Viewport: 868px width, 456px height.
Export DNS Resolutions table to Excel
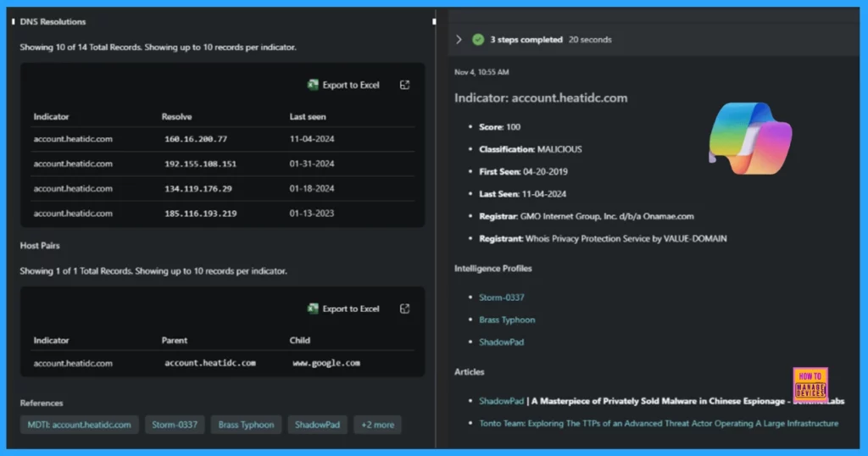[x=344, y=85]
